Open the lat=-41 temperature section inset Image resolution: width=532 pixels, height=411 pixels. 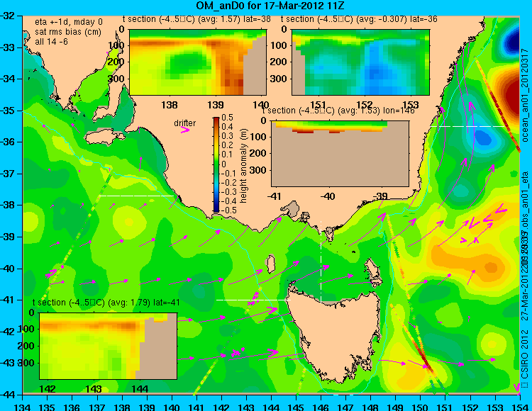pos(108,346)
